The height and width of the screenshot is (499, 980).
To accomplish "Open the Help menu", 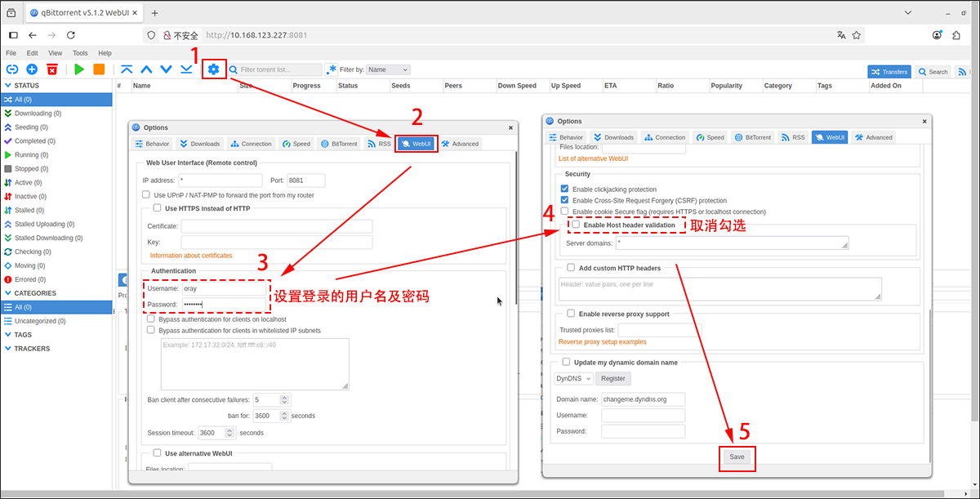I will click(105, 53).
